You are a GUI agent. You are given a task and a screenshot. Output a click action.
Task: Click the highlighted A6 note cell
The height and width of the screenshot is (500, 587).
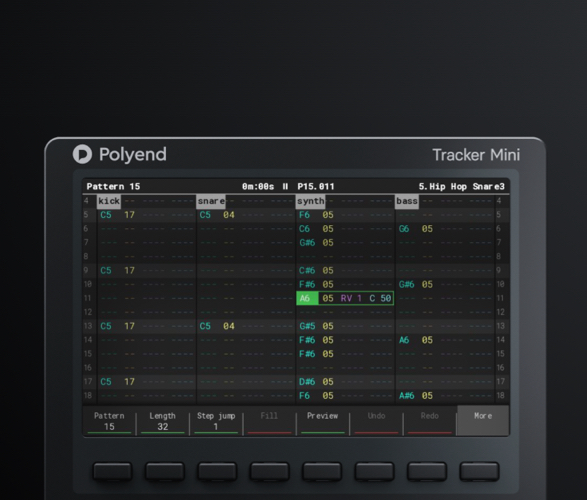tap(307, 298)
